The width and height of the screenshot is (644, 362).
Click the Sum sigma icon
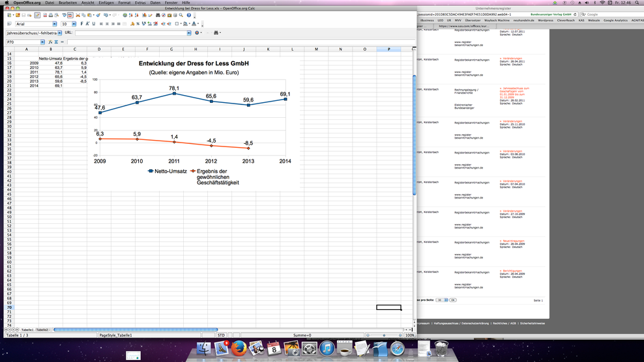[x=56, y=42]
